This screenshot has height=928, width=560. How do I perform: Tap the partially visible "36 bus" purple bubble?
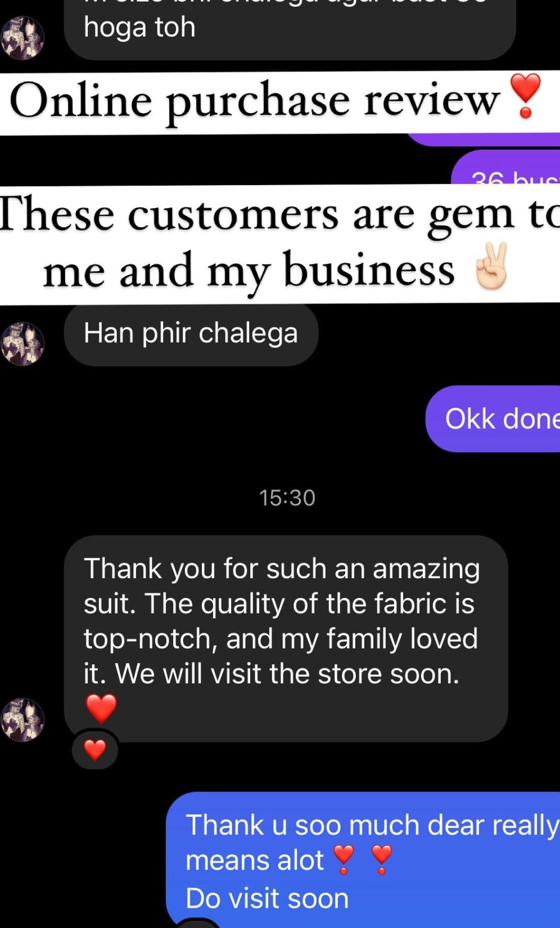coord(505,168)
